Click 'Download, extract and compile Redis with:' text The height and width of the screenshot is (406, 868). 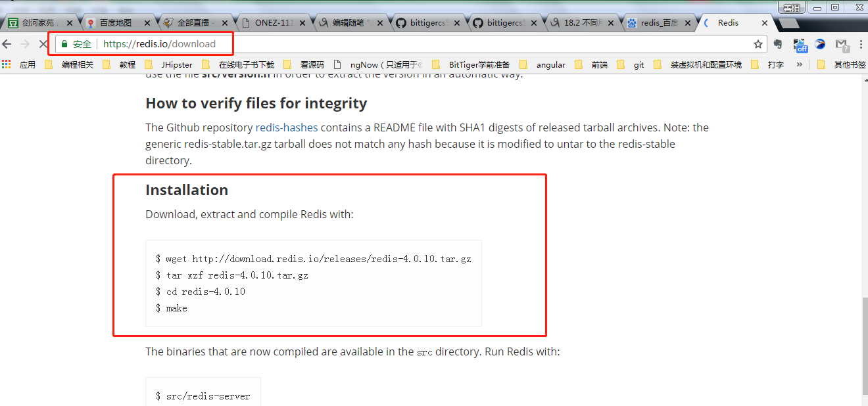pos(249,214)
